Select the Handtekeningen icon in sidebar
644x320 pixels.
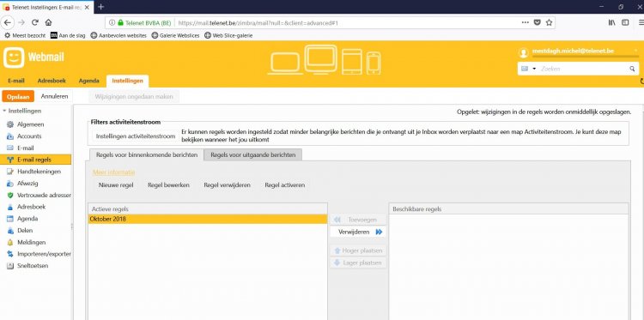(10, 172)
